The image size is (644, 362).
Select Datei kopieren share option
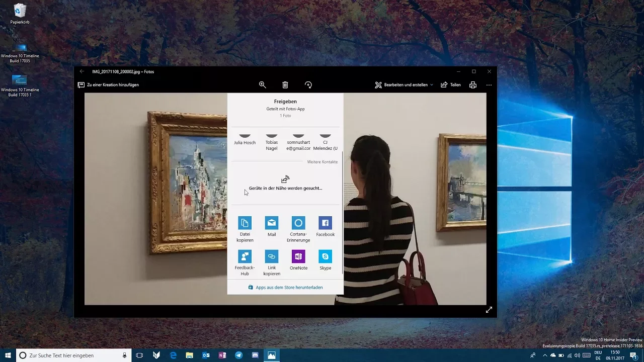pyautogui.click(x=245, y=223)
